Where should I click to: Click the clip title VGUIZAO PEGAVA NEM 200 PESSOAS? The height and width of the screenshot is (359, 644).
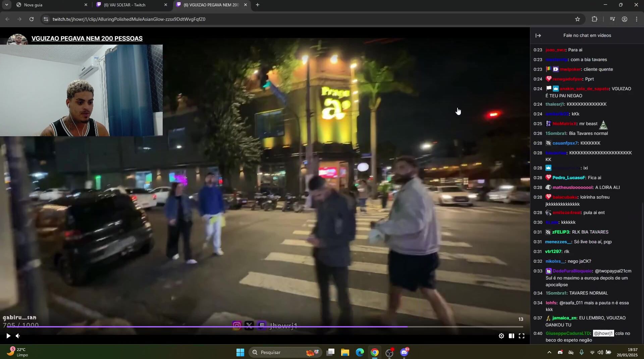87,39
